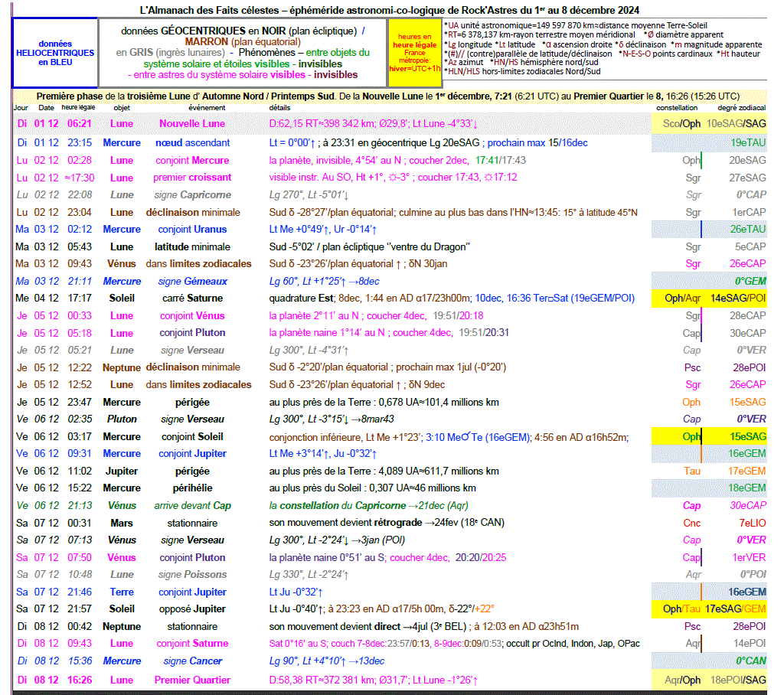Click the "heure légale" column header
This screenshot has height=695, width=784.
(x=79, y=107)
